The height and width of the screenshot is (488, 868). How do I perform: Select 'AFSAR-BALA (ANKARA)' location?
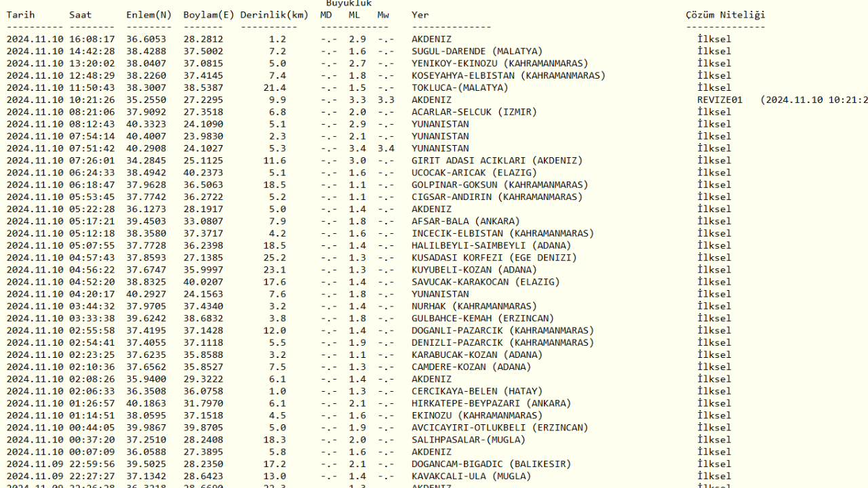[x=466, y=222]
